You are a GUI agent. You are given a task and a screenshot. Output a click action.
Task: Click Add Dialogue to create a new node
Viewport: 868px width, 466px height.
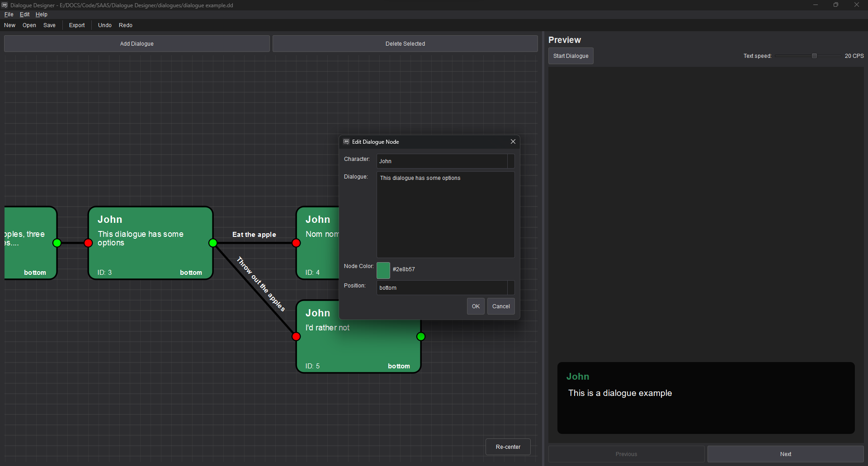click(x=137, y=43)
